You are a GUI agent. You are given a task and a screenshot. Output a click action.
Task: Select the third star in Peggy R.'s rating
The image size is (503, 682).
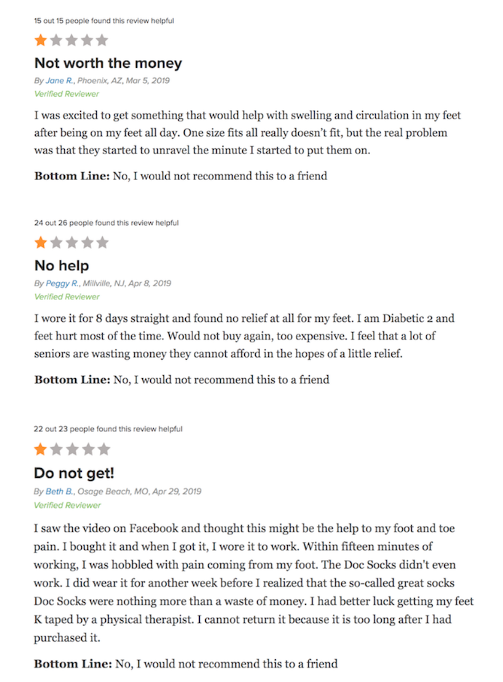pos(72,242)
